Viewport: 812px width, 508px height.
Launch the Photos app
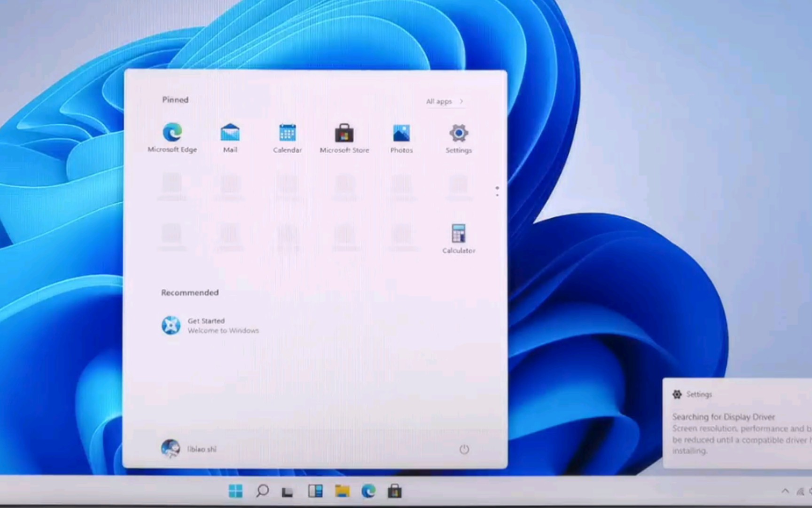401,136
